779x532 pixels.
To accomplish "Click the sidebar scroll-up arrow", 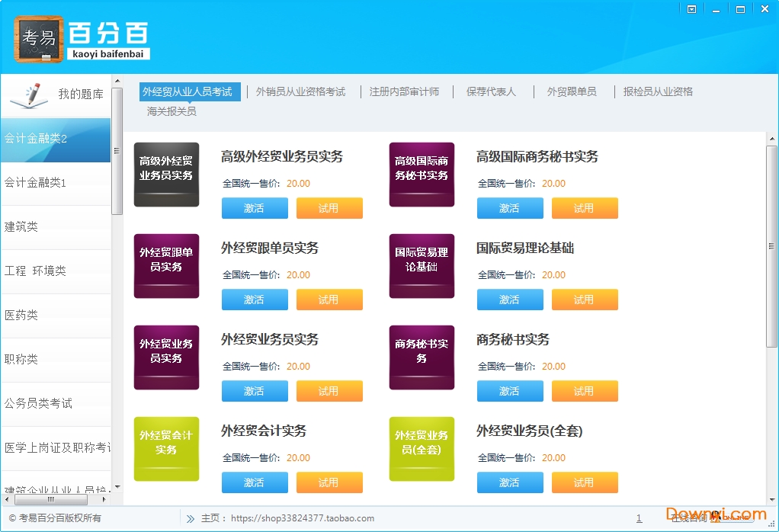I will pos(117,81).
